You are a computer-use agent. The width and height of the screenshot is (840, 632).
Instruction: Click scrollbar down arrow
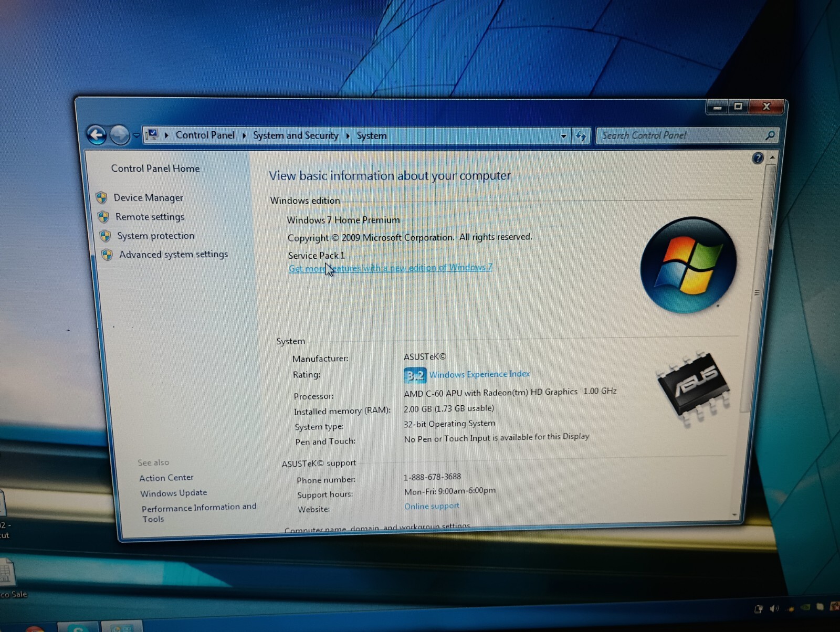point(734,515)
